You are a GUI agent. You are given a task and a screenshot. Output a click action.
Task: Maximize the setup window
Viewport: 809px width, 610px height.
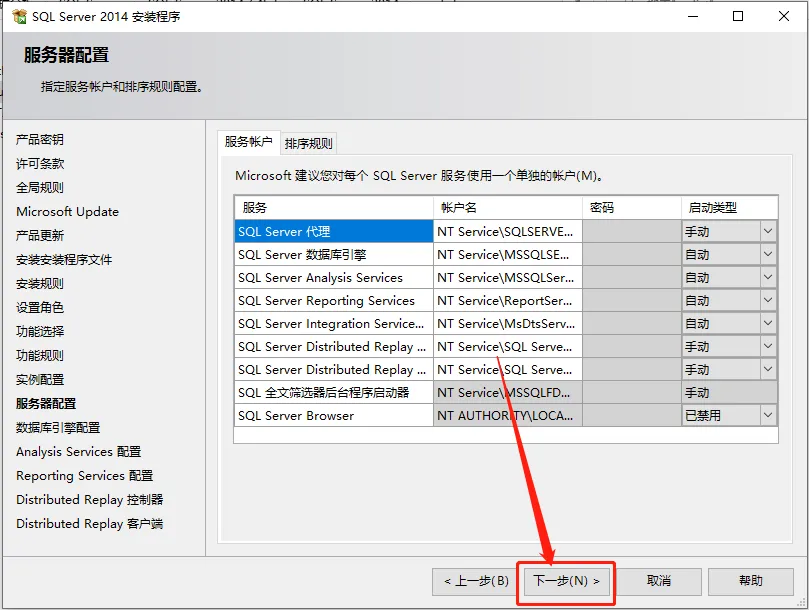738,16
